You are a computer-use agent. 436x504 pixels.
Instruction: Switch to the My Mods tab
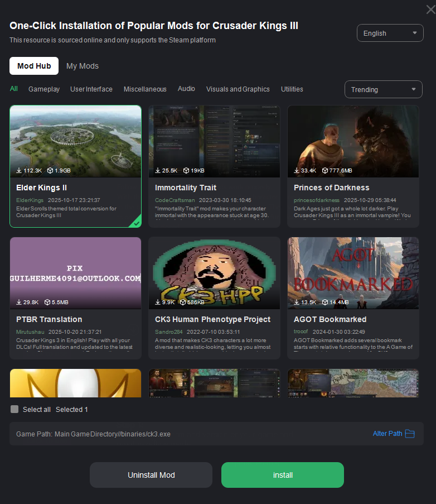click(x=82, y=66)
